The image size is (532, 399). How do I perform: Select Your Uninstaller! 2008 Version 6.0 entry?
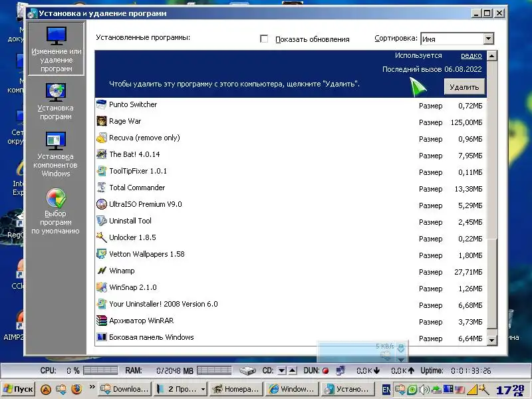click(164, 304)
